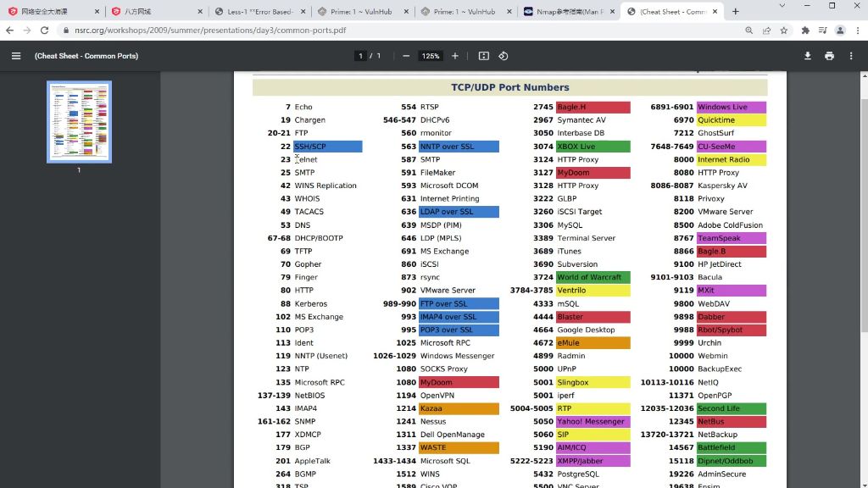Viewport: 868px width, 488px height.
Task: Download the PDF file
Action: point(808,56)
